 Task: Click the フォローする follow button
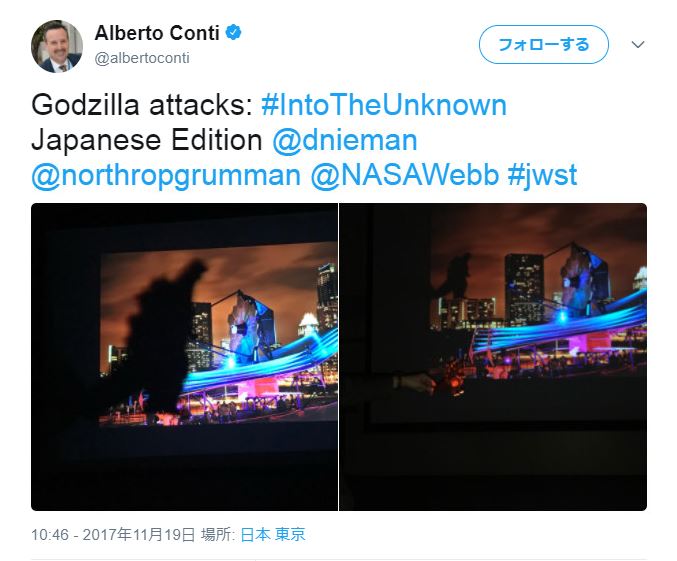click(x=544, y=44)
